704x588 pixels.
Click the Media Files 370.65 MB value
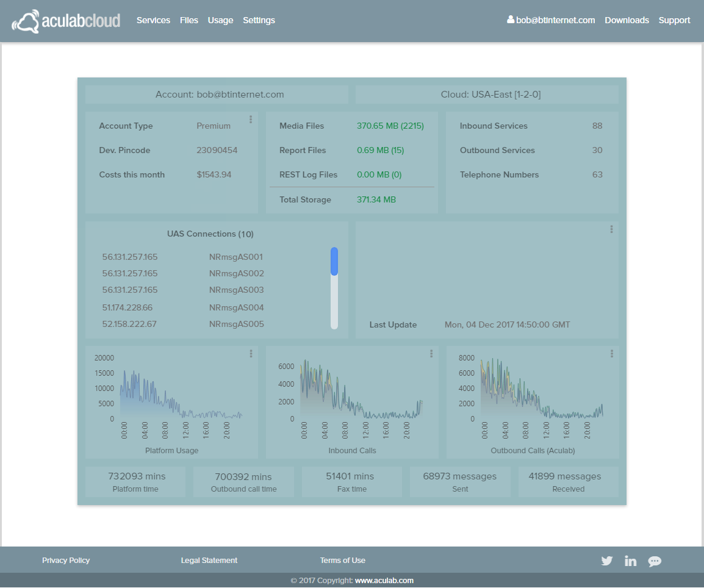coord(390,126)
